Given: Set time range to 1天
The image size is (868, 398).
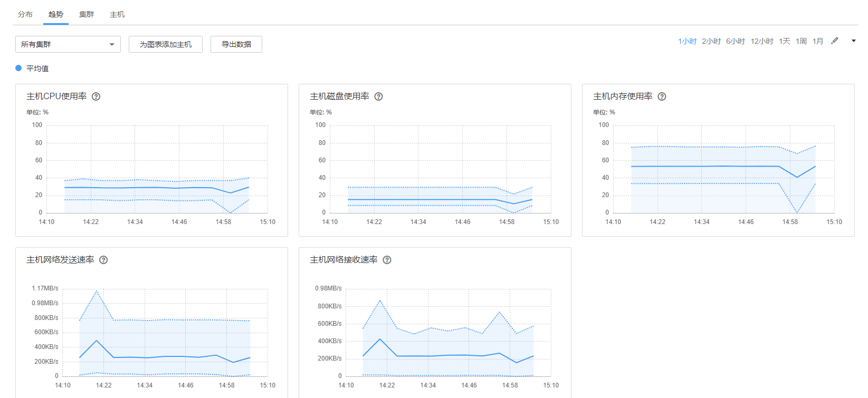Looking at the screenshot, I should tap(785, 41).
